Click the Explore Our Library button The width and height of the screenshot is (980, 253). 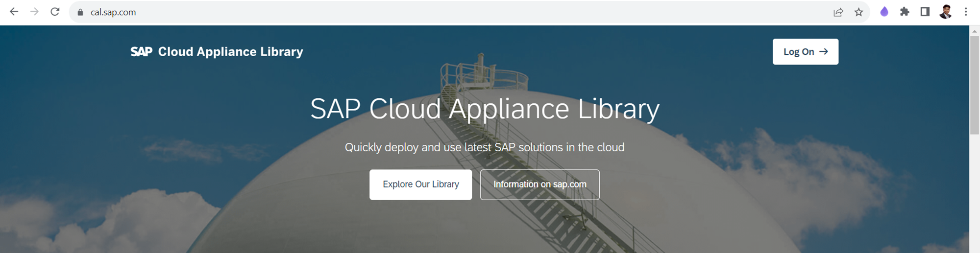(420, 184)
